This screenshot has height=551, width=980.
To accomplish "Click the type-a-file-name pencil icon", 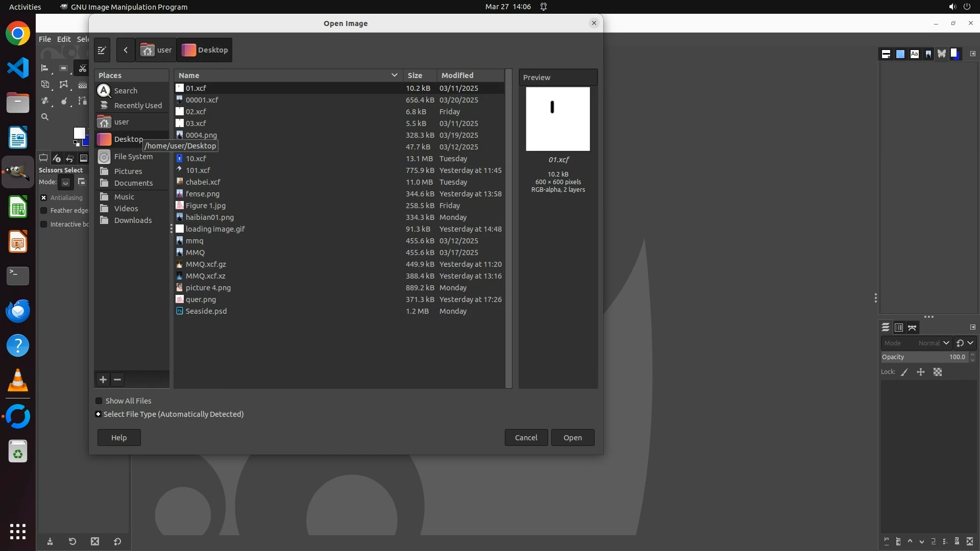I will [x=102, y=50].
